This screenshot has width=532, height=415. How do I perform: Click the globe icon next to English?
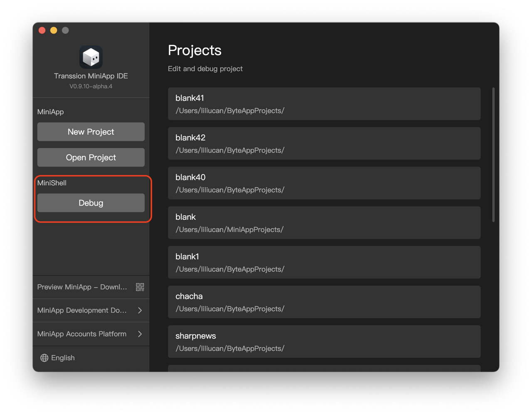click(44, 358)
